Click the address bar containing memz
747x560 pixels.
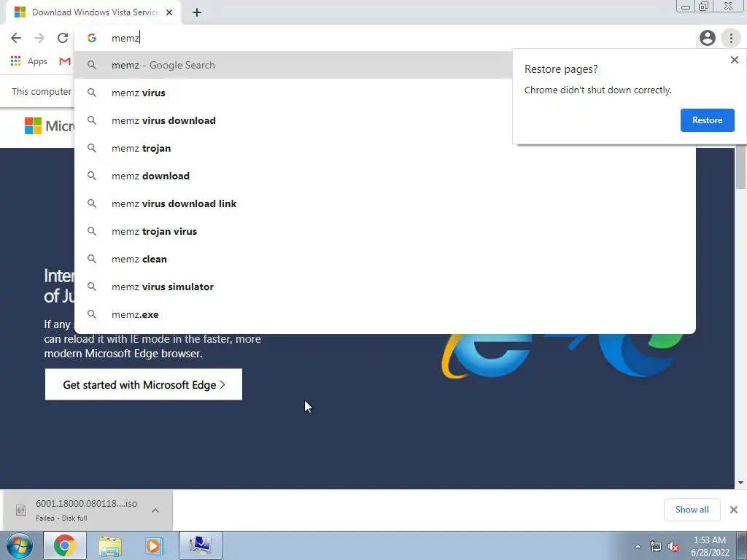(x=385, y=38)
